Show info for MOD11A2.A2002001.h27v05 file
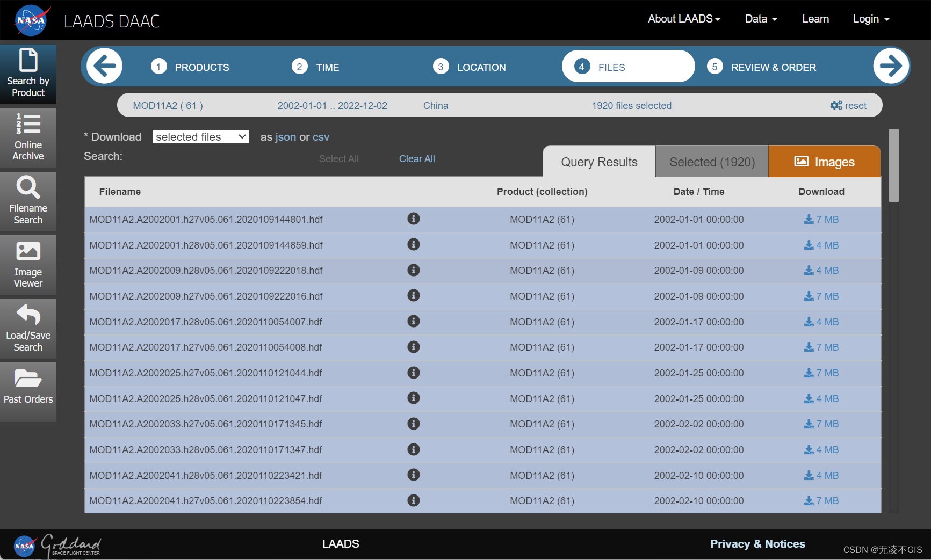Screen dimensions: 931x560 413,219
